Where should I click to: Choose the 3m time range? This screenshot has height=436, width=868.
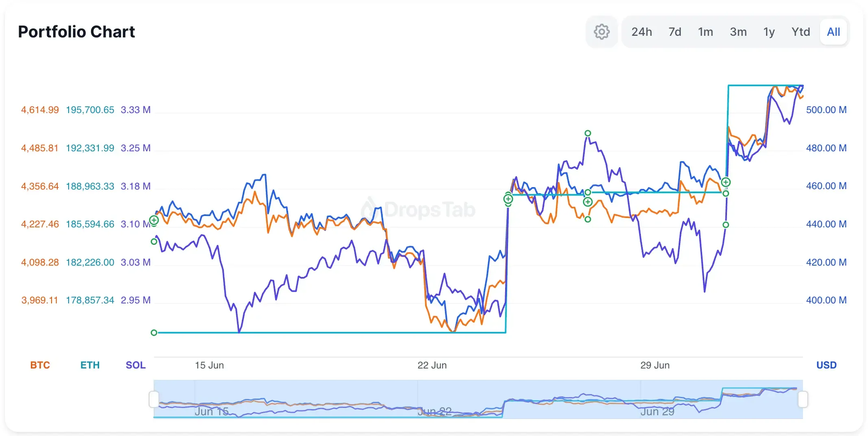click(738, 32)
